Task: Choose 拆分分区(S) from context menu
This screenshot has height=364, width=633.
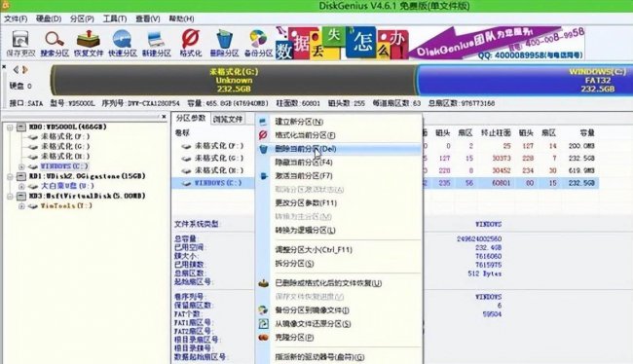Action: tap(339, 264)
